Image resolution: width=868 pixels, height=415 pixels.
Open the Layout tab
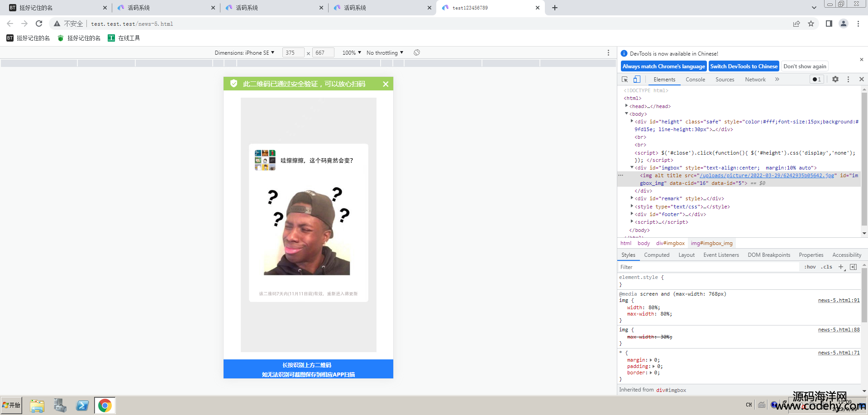point(687,255)
